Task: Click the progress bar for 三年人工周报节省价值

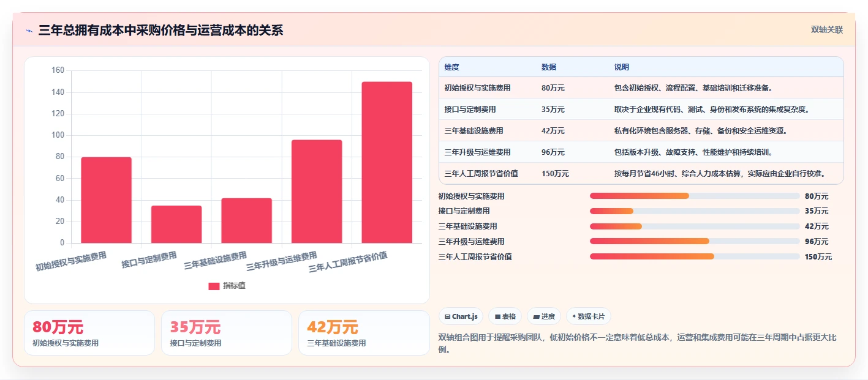Action: coord(695,256)
